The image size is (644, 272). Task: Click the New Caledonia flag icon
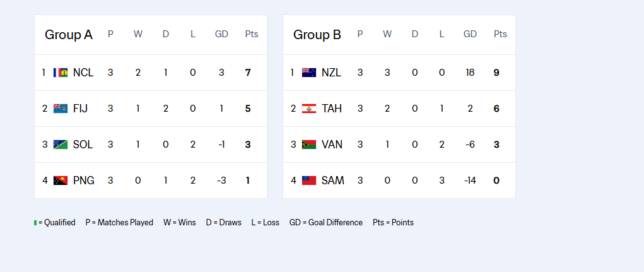point(61,73)
